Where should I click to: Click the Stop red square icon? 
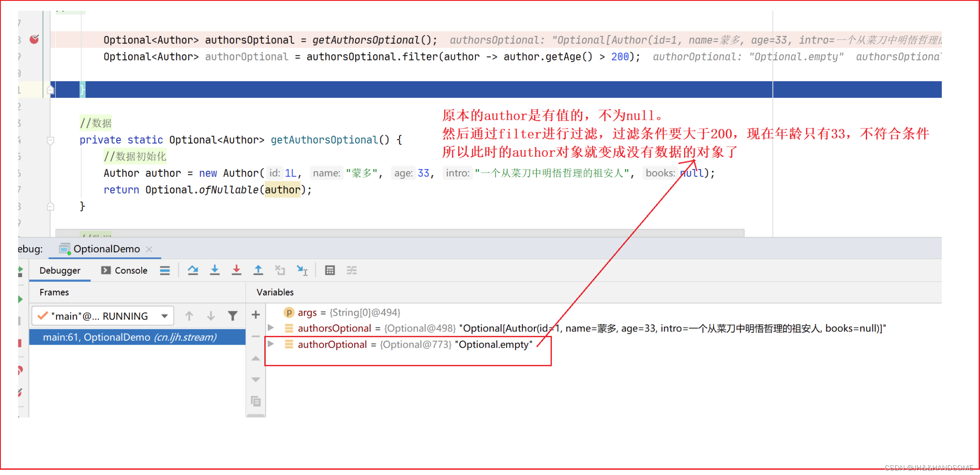pos(20,343)
